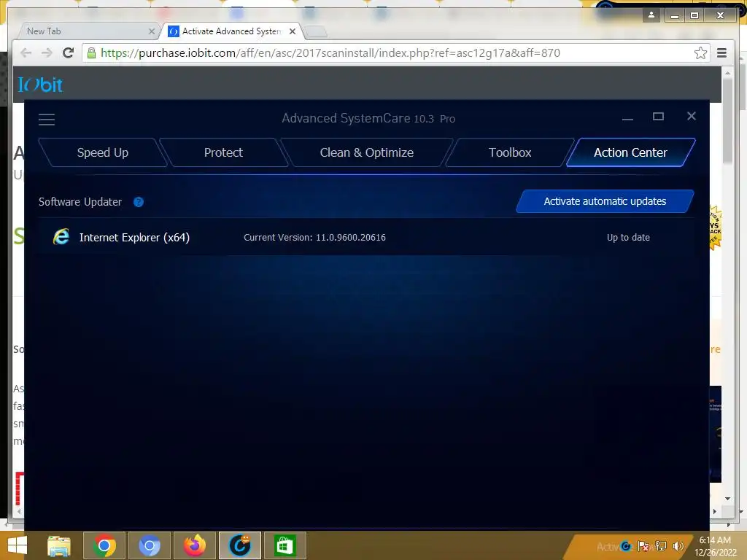Open Windows Store from the taskbar

(x=285, y=545)
